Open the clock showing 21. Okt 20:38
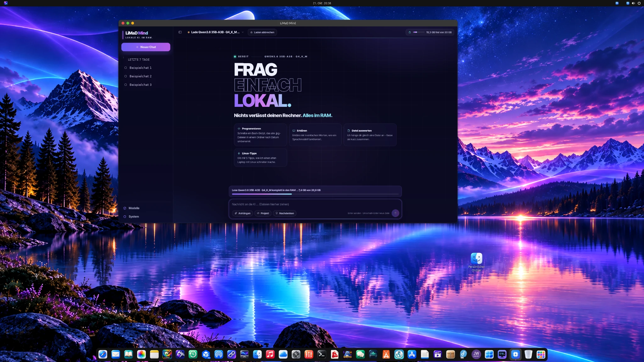This screenshot has width=644, height=362. coord(322,3)
